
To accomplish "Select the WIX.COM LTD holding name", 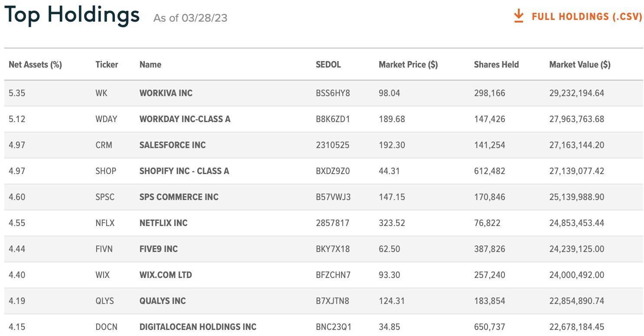I will coord(166,275).
